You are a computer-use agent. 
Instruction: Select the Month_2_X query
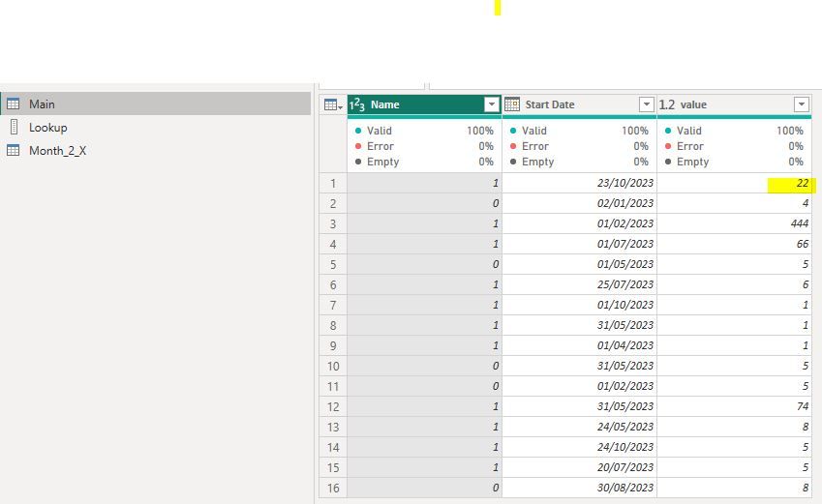click(155, 150)
